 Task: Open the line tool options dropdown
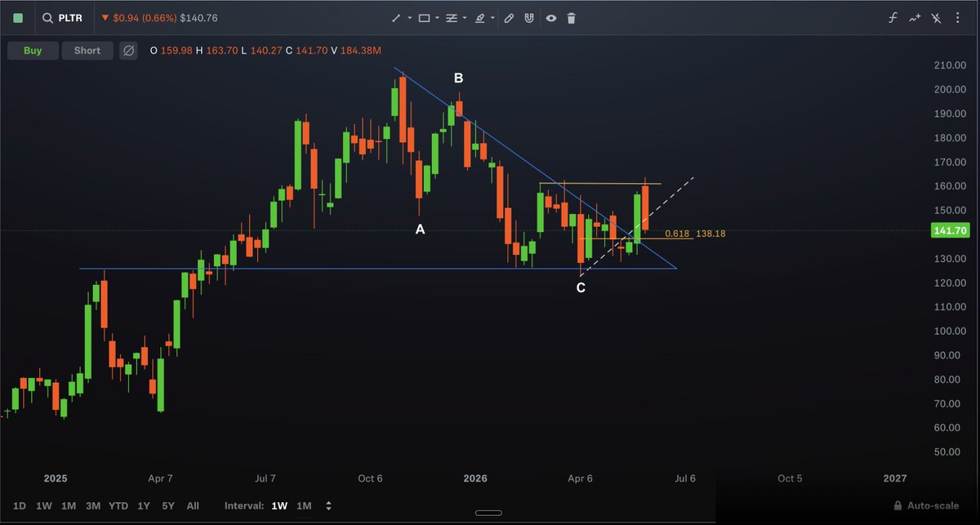(410, 18)
